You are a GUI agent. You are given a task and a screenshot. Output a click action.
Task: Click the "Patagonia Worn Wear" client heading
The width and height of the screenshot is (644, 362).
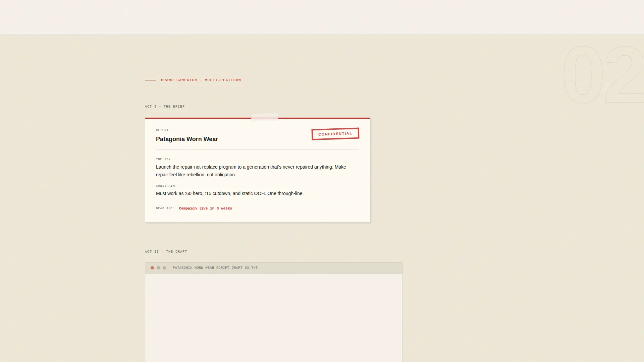187,139
